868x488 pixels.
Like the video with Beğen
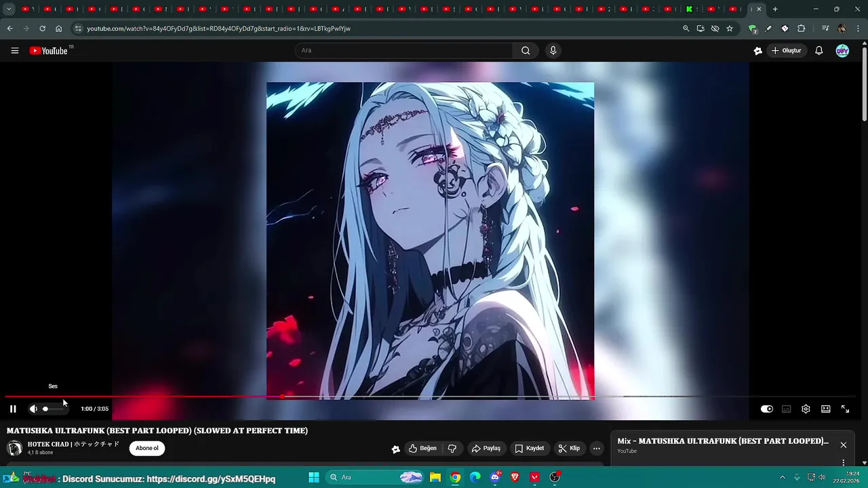pos(422,448)
